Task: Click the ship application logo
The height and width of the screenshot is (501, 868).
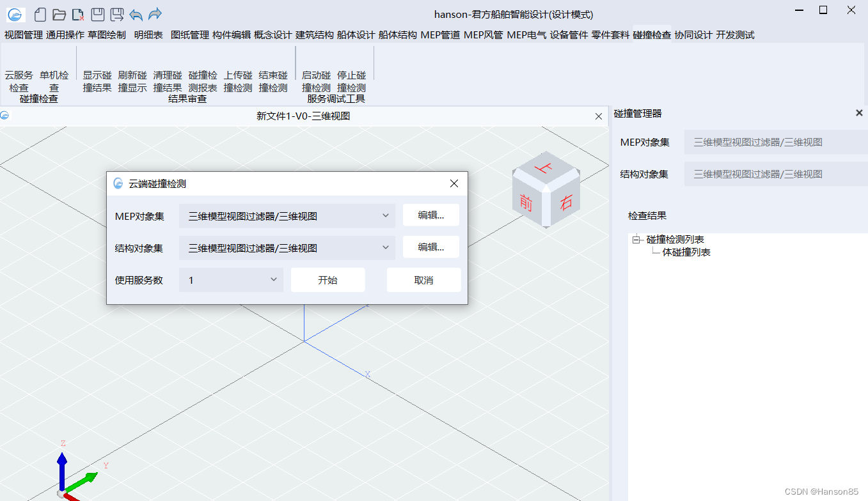Action: [x=16, y=14]
